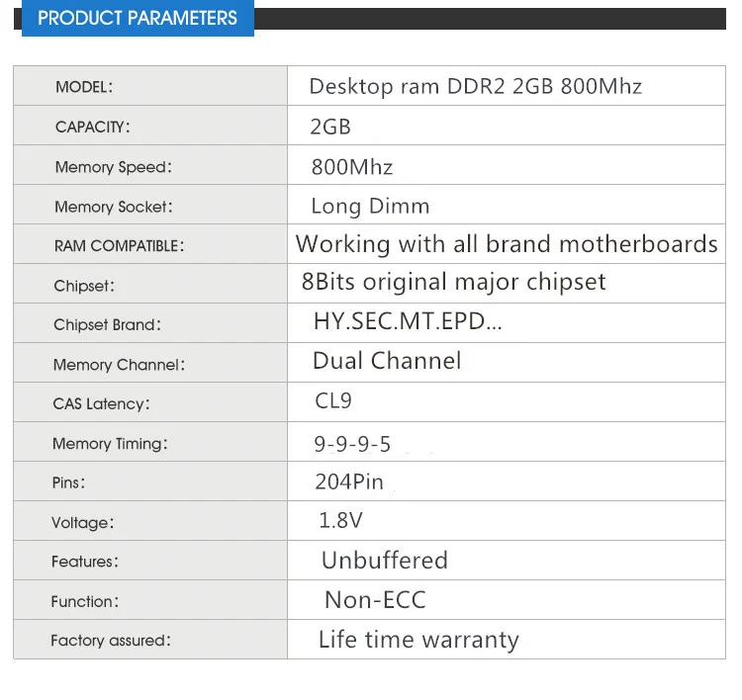Select the Desktop ram DDR2 2GB 800Mhz text
The height and width of the screenshot is (700, 742).
coord(475,86)
